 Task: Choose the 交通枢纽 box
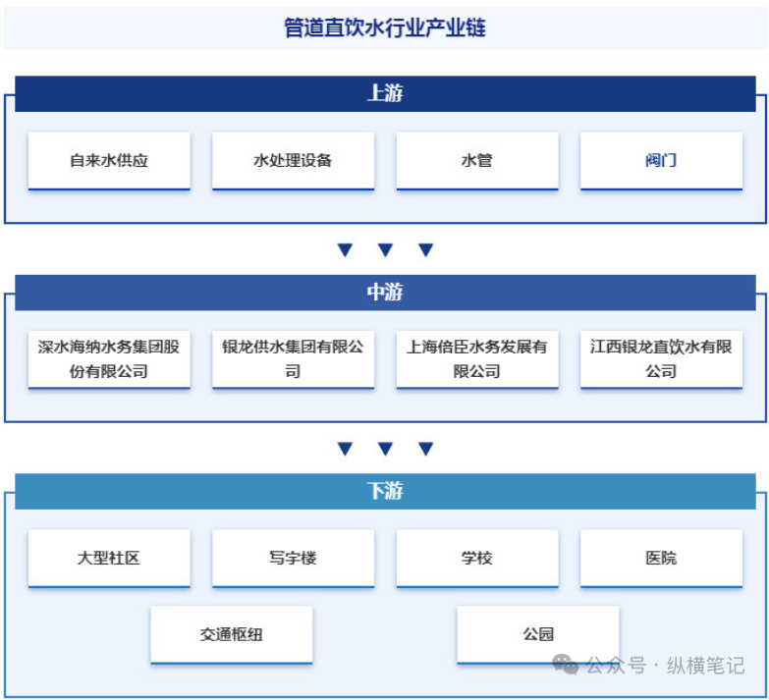coord(232,634)
